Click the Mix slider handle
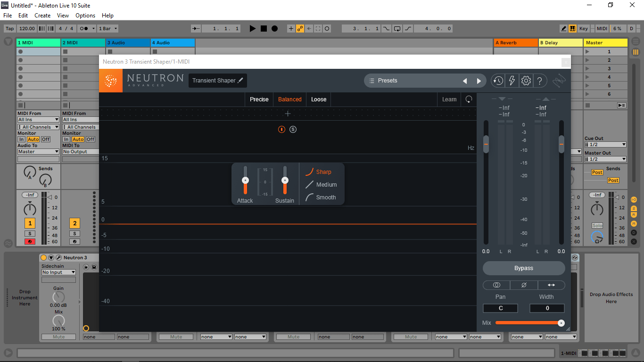 tap(561, 323)
